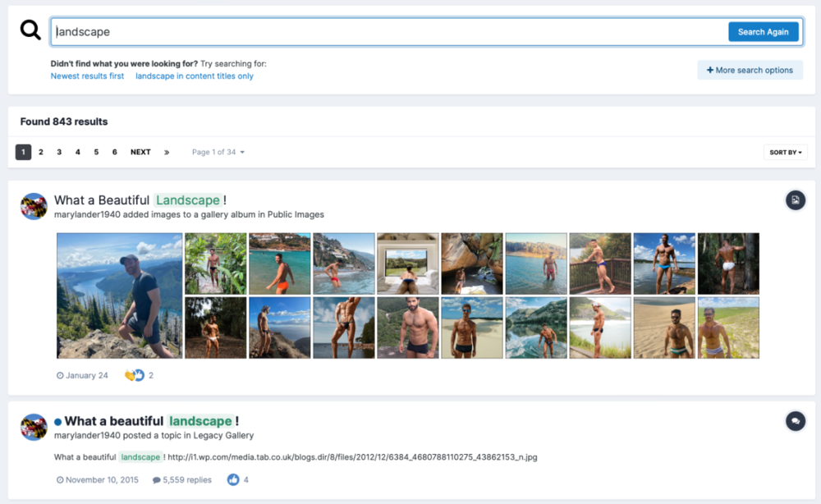Go to results page 2
821x504 pixels.
tap(41, 152)
